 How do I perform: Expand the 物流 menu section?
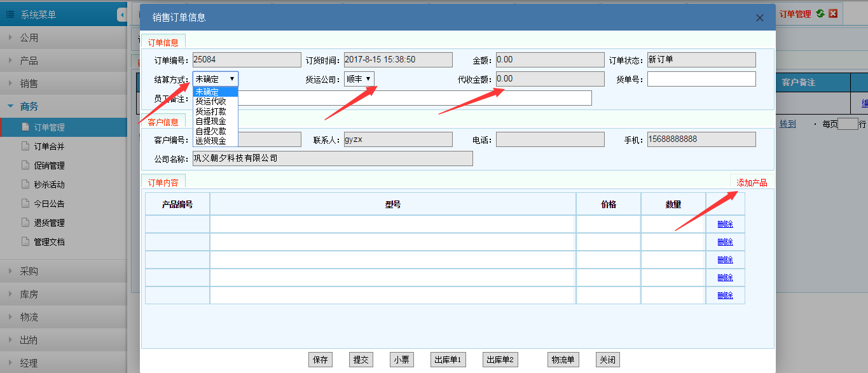tap(64, 317)
